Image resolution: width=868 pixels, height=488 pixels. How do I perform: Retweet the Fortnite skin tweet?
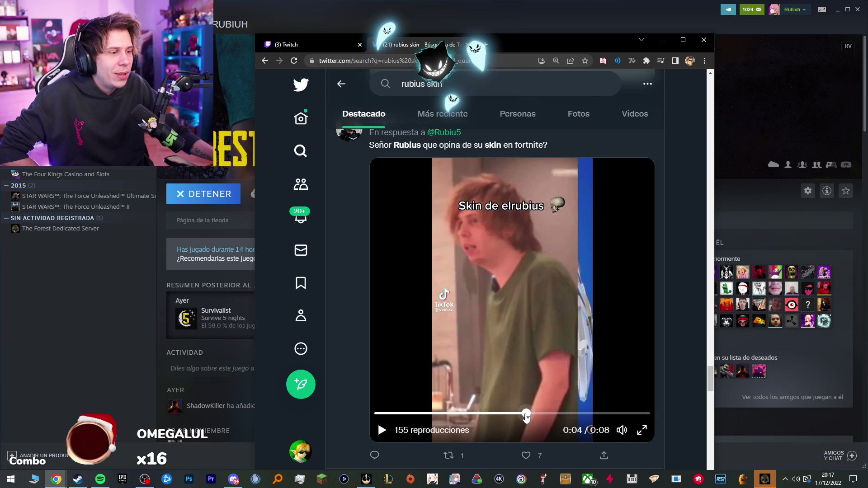coord(448,455)
